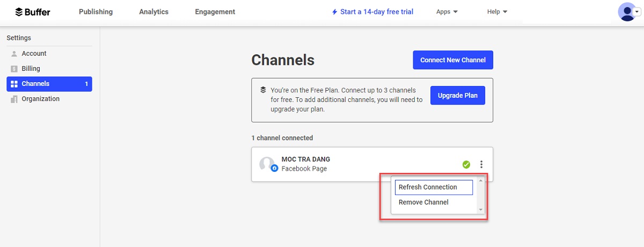Click the Buffer logo
The height and width of the screenshot is (247, 644).
[x=32, y=11]
